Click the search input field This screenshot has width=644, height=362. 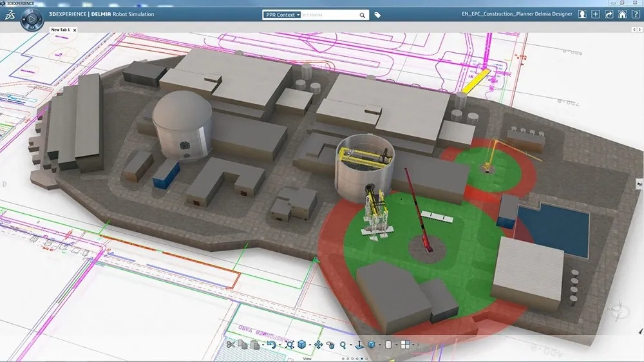click(330, 15)
